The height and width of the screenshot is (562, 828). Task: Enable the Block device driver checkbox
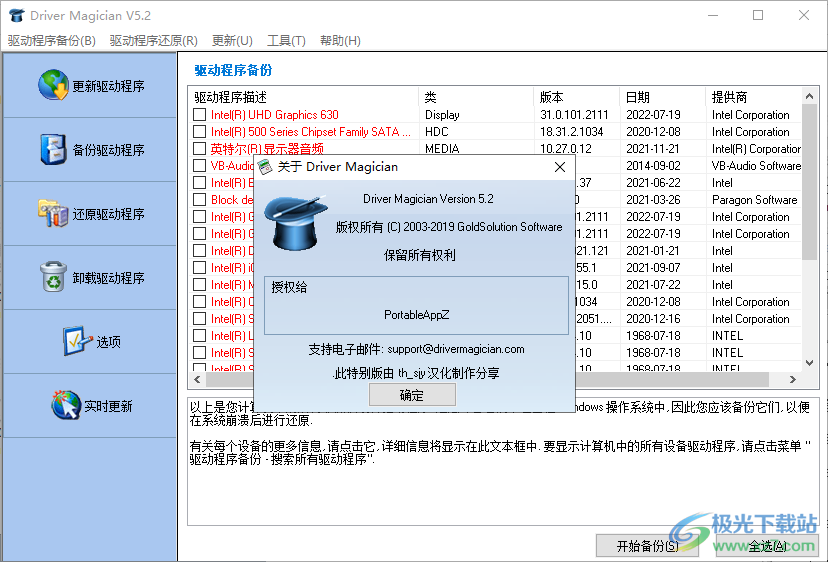[200, 200]
